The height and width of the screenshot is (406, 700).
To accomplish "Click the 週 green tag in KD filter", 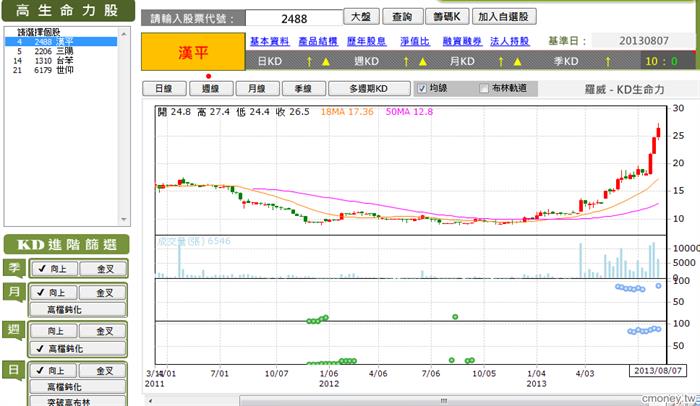I will coord(14,330).
